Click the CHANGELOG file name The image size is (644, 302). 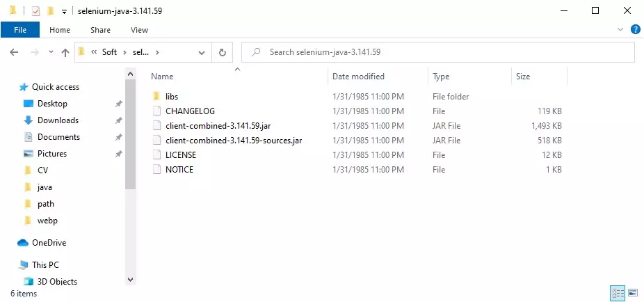[x=190, y=111]
